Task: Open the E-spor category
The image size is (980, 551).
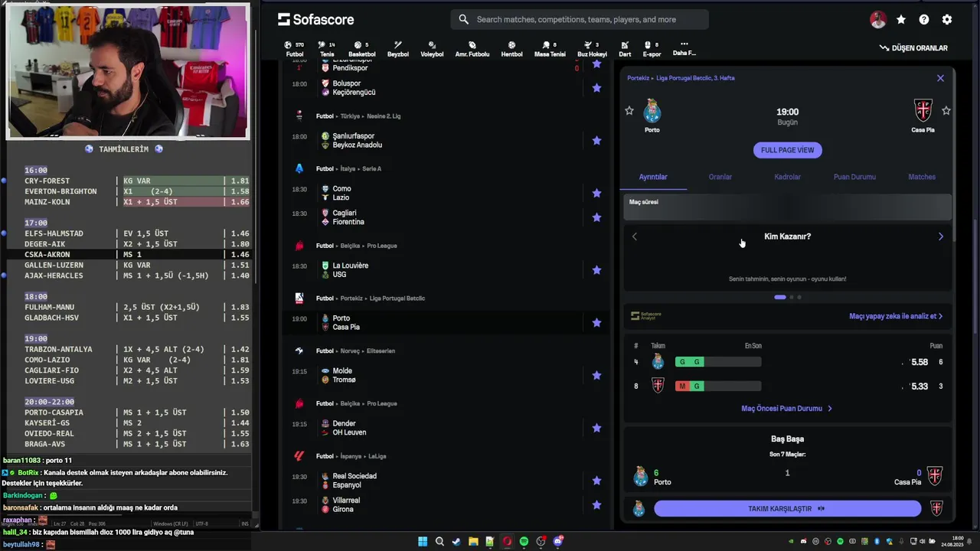Action: click(652, 49)
